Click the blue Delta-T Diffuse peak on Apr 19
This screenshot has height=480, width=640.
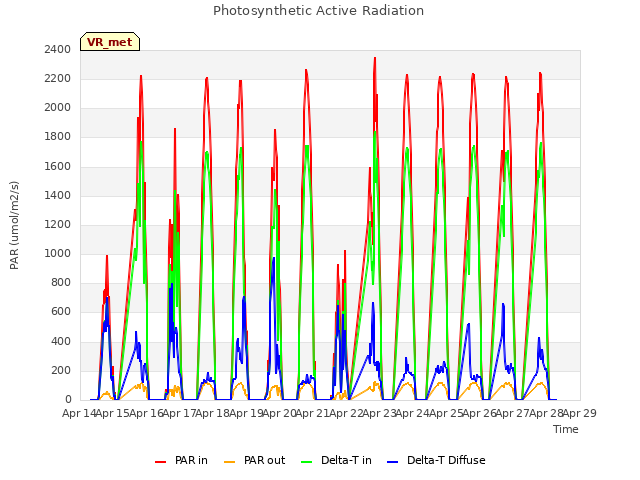pyautogui.click(x=274, y=258)
